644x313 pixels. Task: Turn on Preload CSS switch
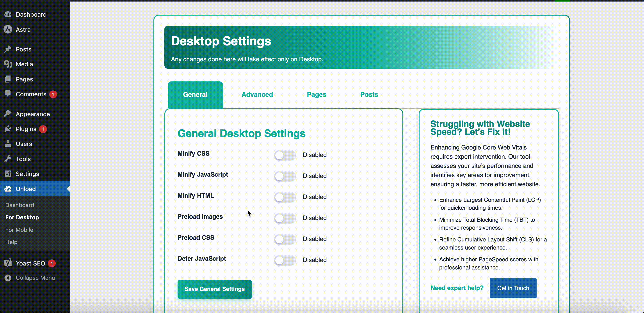coord(285,239)
